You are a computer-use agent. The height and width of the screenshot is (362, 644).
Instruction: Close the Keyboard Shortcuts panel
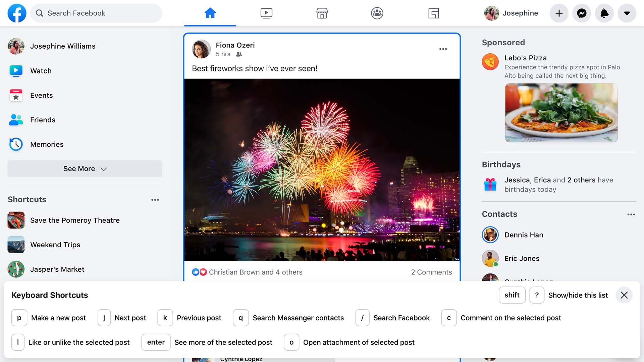click(x=624, y=295)
